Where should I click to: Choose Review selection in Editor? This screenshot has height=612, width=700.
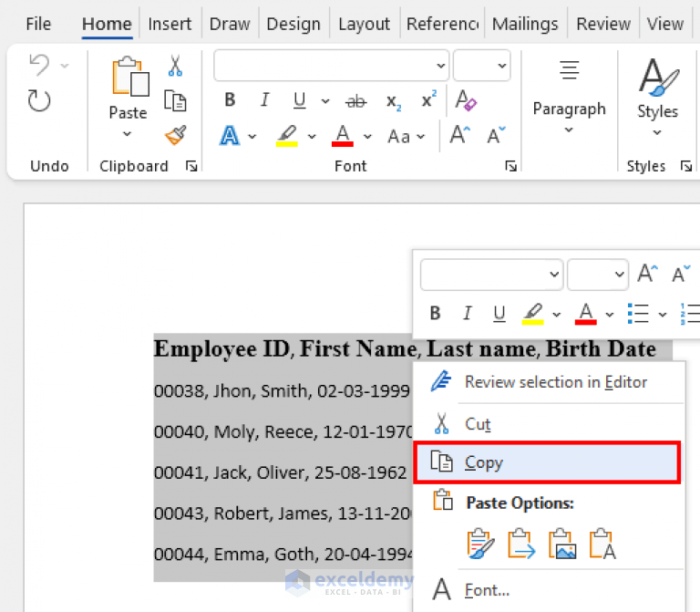[x=549, y=382]
